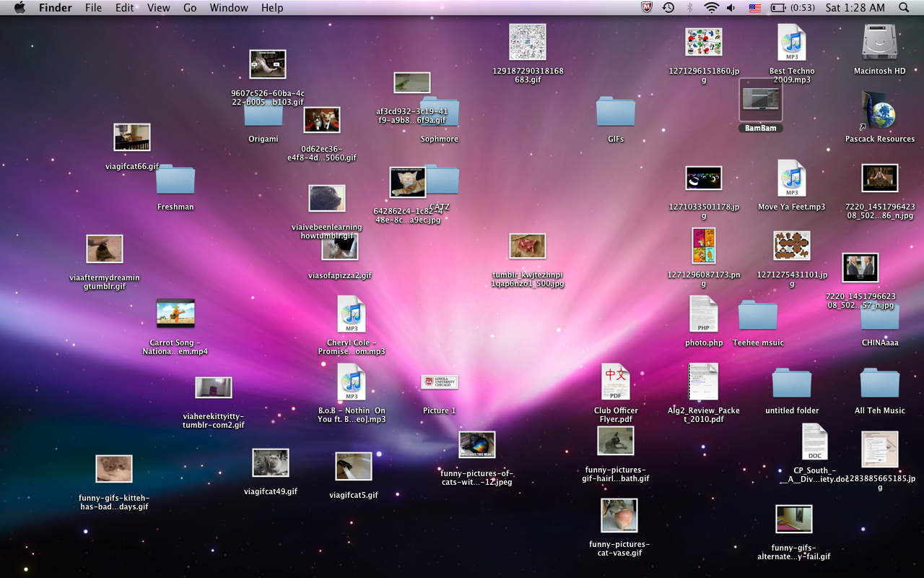This screenshot has width=924, height=578.
Task: Open the Window menu
Action: pos(229,8)
